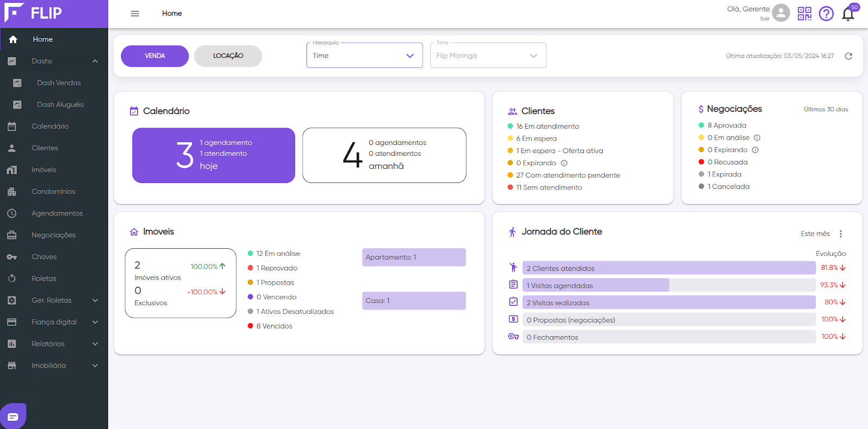Click 0 Fechamentos row
Image resolution: width=868 pixels, height=429 pixels.
(669, 337)
